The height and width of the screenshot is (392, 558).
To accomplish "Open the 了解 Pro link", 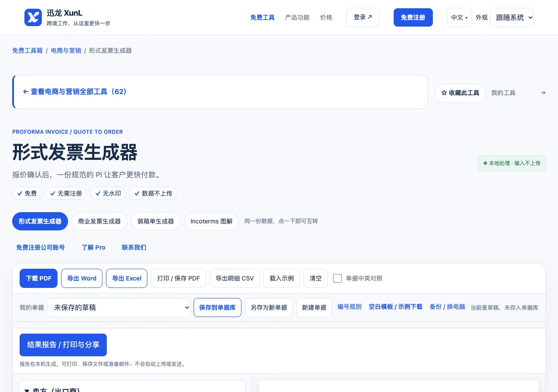I will (x=93, y=247).
